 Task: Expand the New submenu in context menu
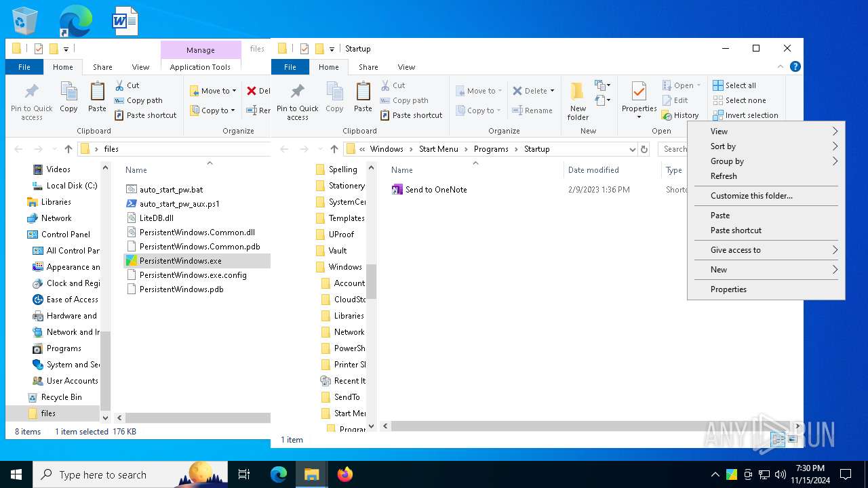[x=766, y=270]
